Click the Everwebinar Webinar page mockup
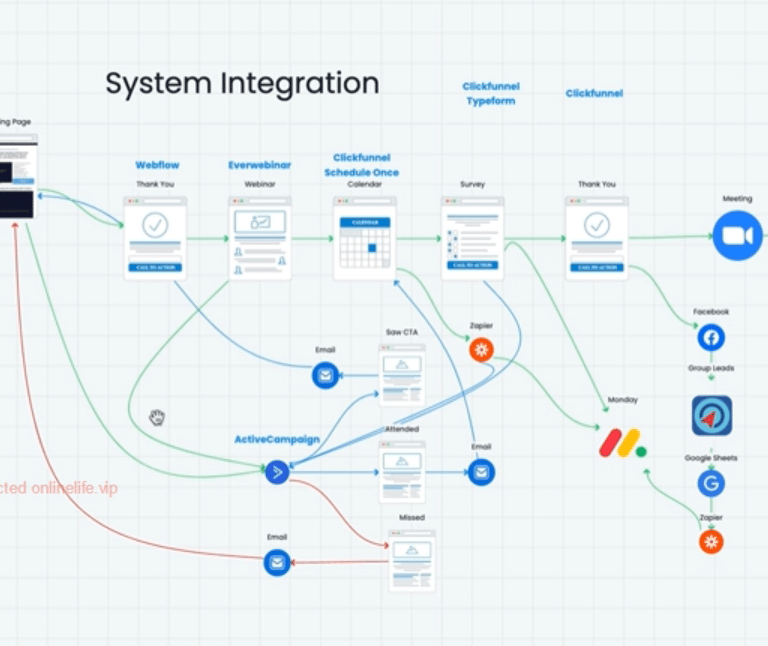Screen dimensions: 768x646 [x=260, y=239]
